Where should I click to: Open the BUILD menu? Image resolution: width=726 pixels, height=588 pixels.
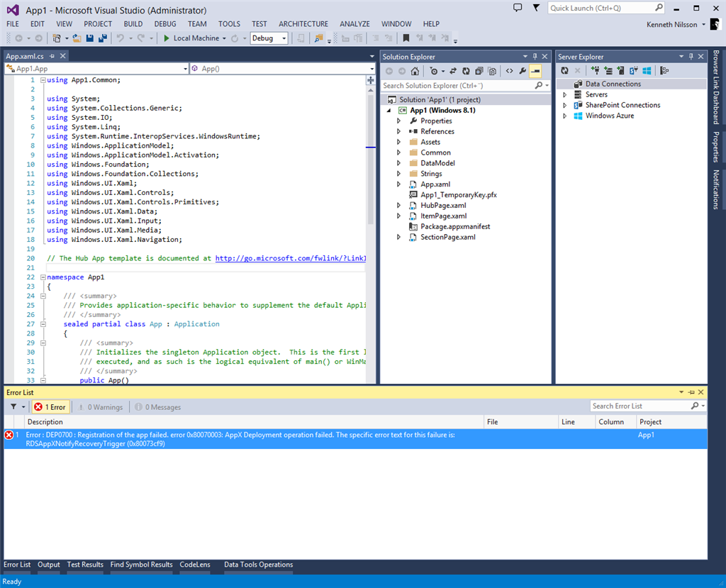133,24
